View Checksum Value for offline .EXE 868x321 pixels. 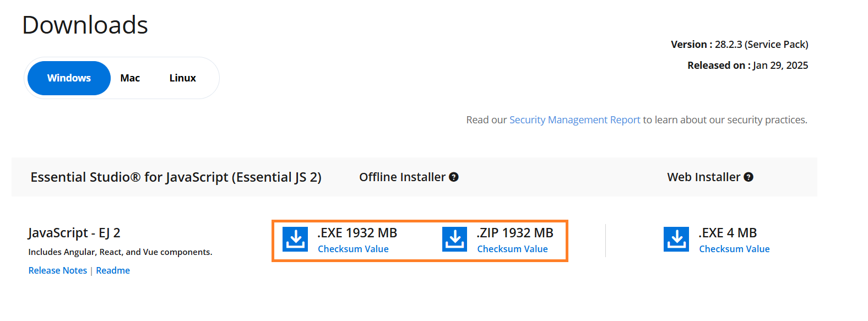pos(353,249)
